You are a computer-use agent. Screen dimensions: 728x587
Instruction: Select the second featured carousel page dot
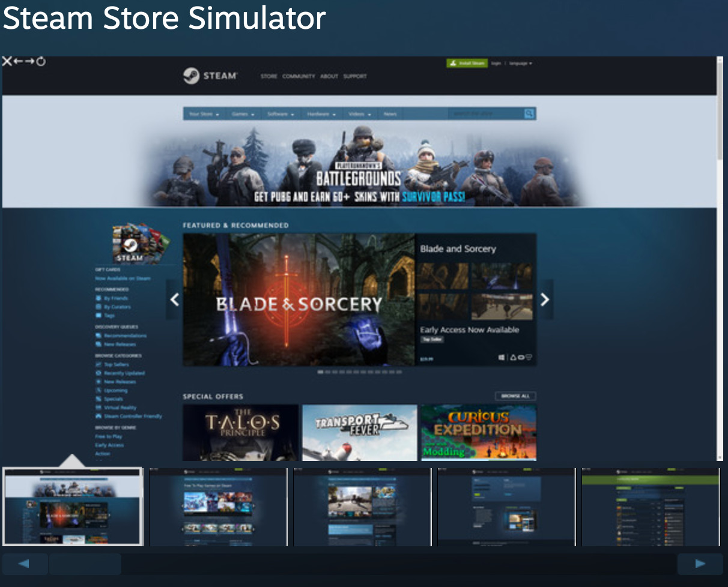pyautogui.click(x=327, y=373)
